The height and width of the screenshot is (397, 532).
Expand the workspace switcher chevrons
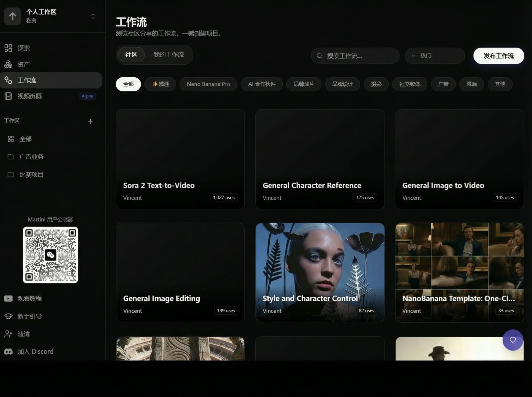tap(93, 16)
